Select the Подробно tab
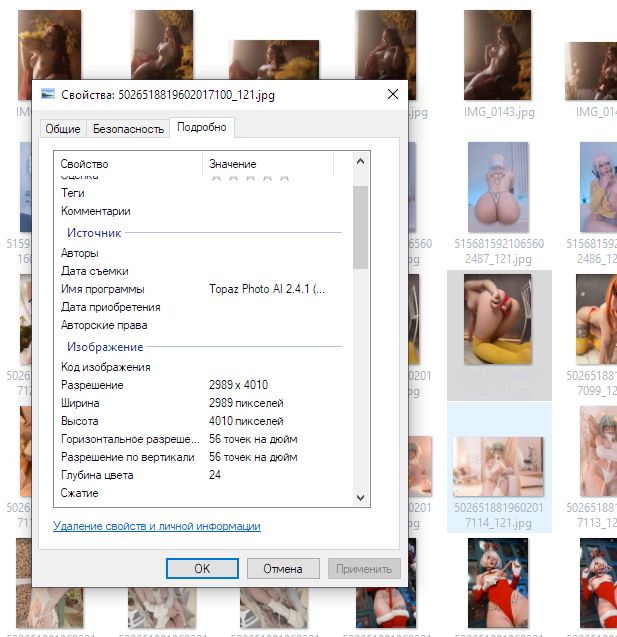Viewport: 617px width, 637px height. click(201, 127)
